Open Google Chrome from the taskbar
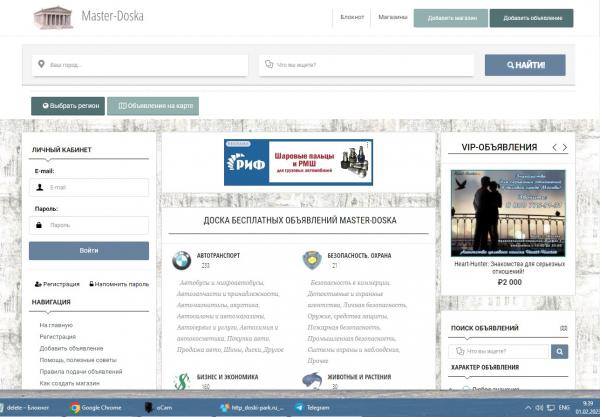The height and width of the screenshot is (417, 600). point(95,408)
